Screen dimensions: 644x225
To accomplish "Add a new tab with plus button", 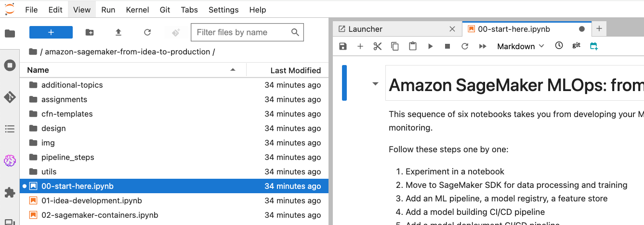I will click(599, 28).
